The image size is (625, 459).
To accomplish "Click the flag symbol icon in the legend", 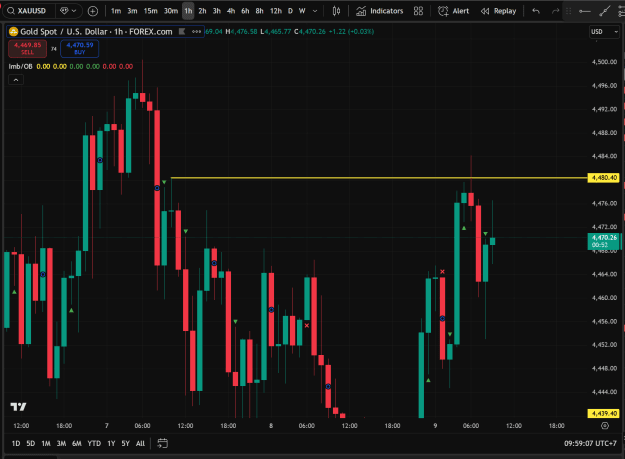I will pos(182,31).
